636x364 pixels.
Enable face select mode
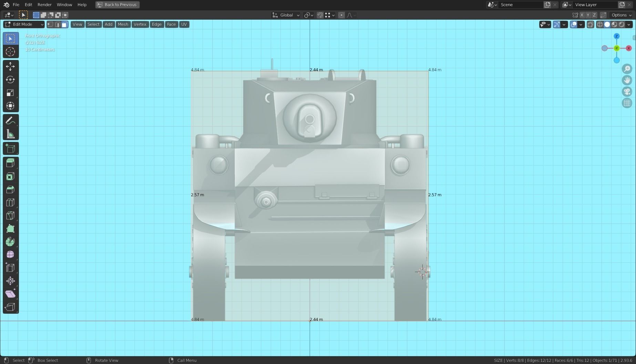pos(65,24)
